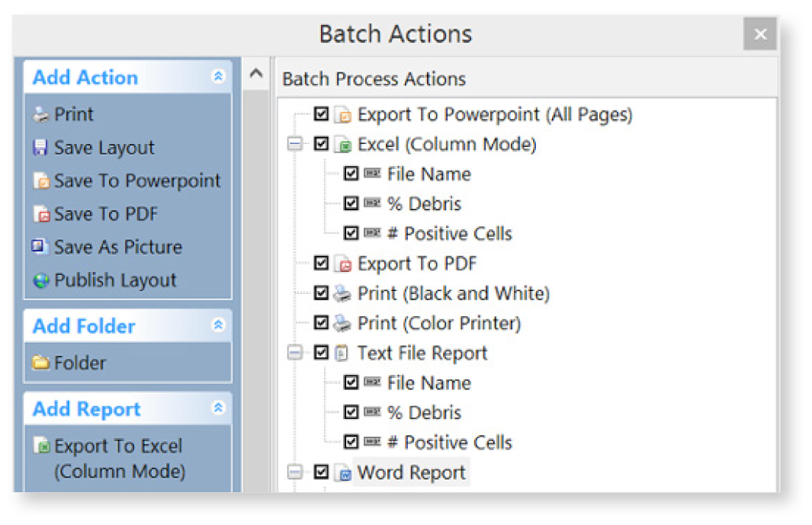
Task: Click the Save To Powerpoint icon
Action: pyautogui.click(x=41, y=181)
